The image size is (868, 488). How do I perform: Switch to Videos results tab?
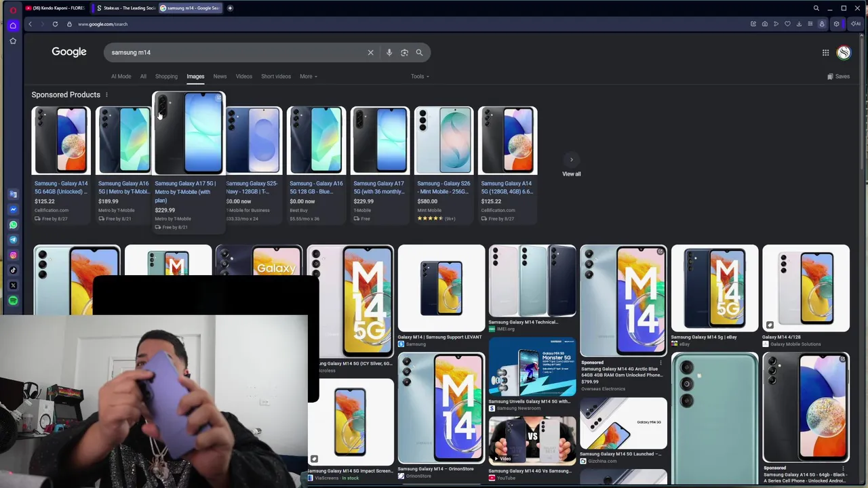click(x=243, y=77)
